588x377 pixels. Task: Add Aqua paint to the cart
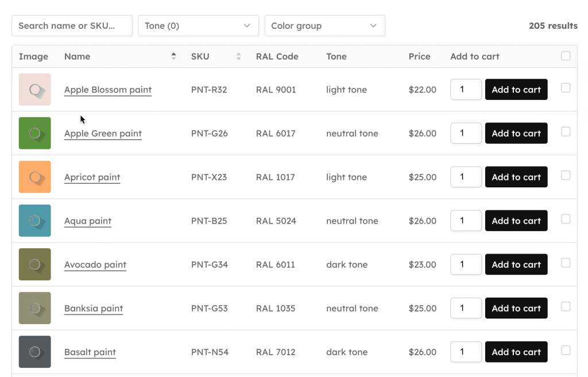516,220
